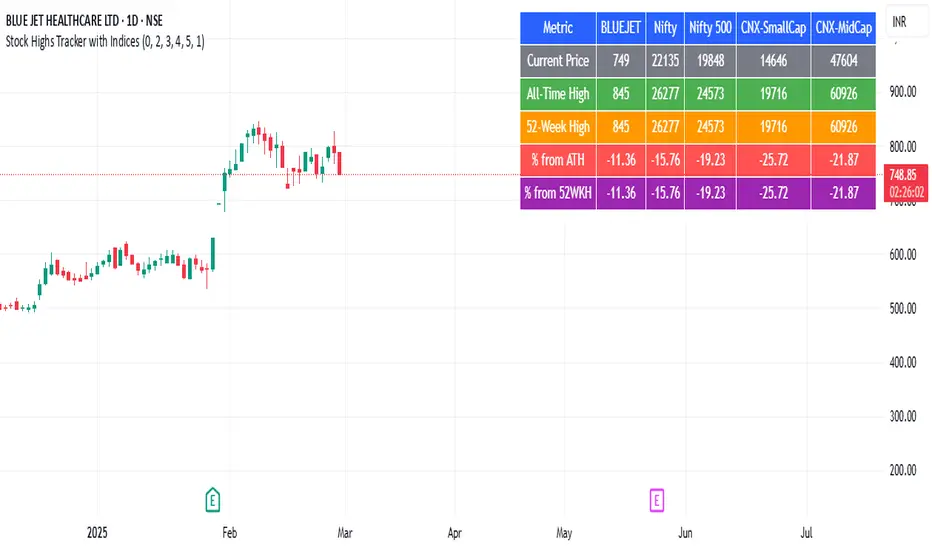The width and height of the screenshot is (932, 550).
Task: Click the BLUEJET current price value 749
Action: point(621,61)
